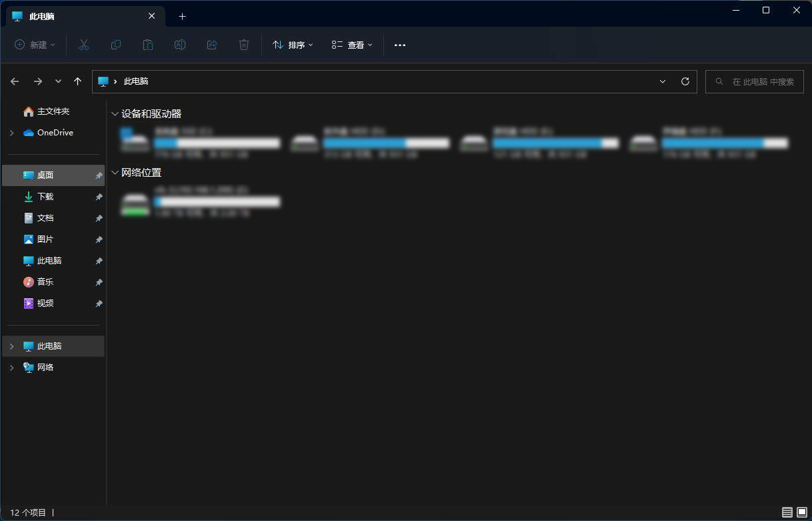Switch to details view layout icon
This screenshot has height=521, width=812.
click(x=787, y=512)
